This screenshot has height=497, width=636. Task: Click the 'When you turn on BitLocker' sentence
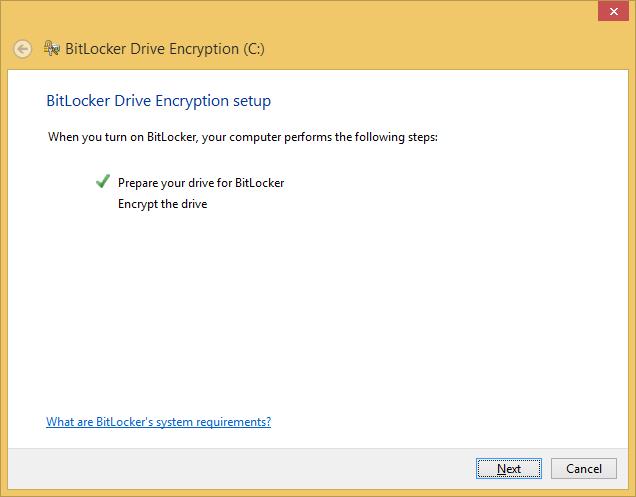coord(243,136)
